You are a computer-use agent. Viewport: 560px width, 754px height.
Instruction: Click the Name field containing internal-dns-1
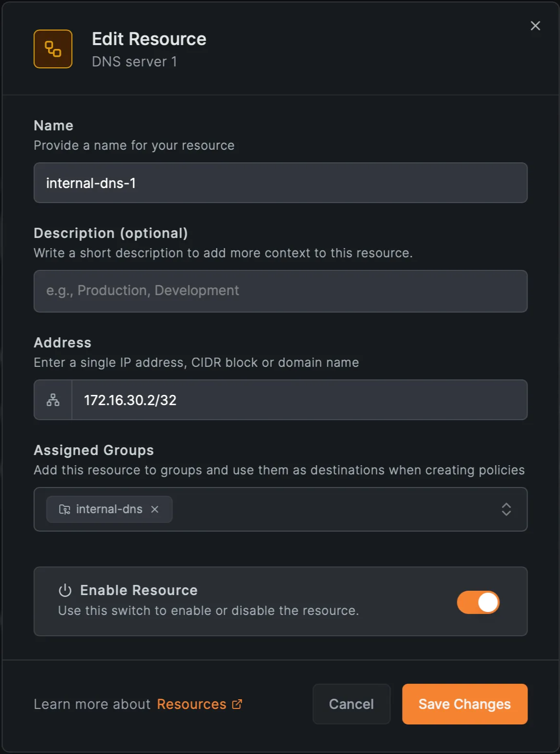280,183
